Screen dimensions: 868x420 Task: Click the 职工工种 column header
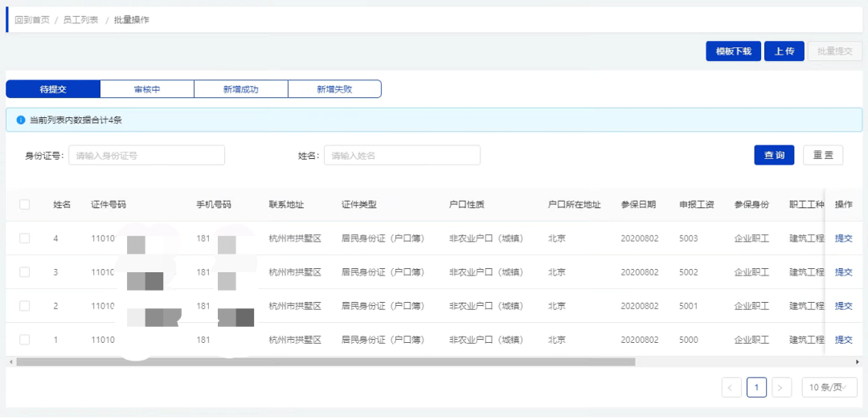point(807,205)
